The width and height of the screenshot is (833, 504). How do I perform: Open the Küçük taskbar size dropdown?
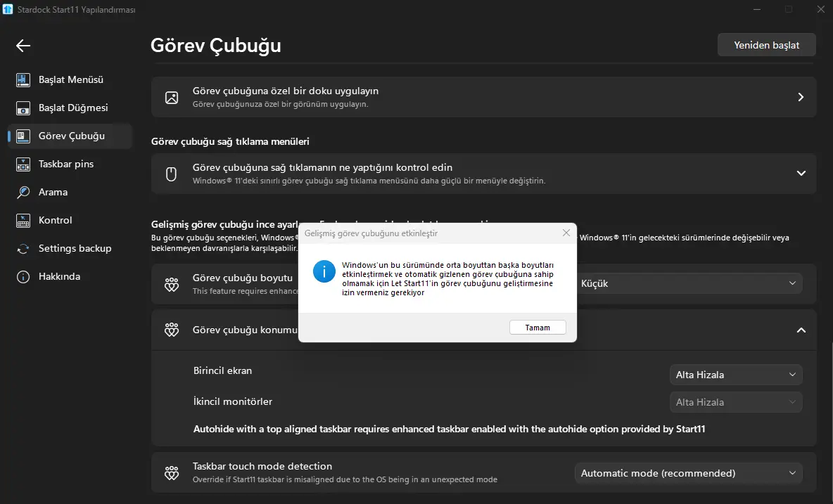(689, 283)
